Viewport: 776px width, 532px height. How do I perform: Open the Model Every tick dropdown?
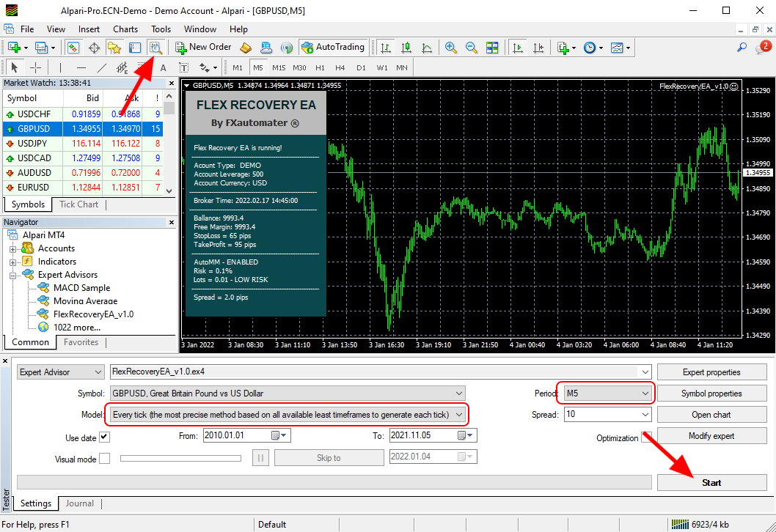coord(288,414)
